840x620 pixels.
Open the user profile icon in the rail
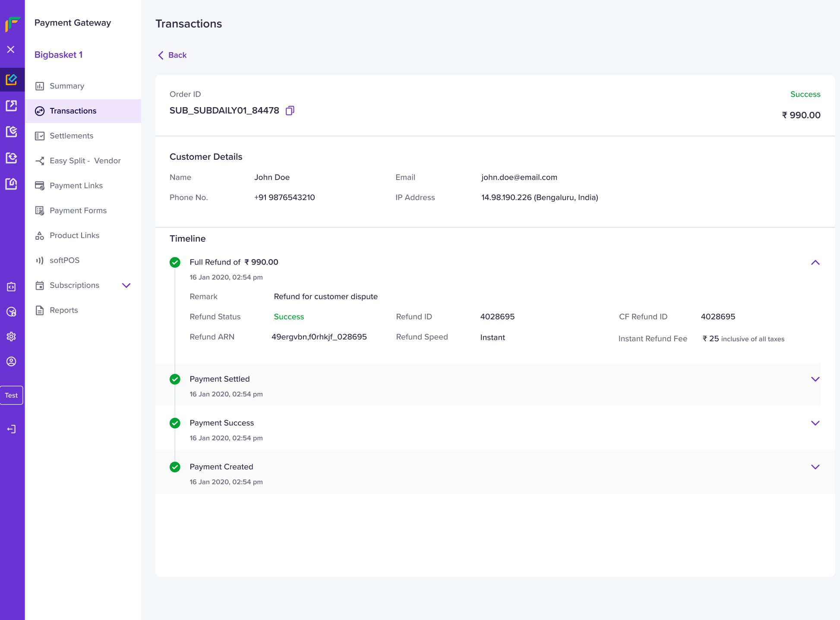pos(11,362)
